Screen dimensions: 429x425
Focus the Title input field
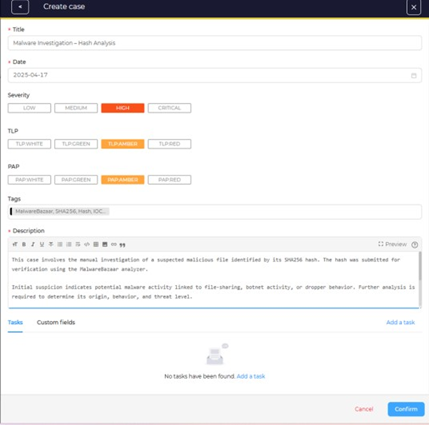click(x=215, y=43)
